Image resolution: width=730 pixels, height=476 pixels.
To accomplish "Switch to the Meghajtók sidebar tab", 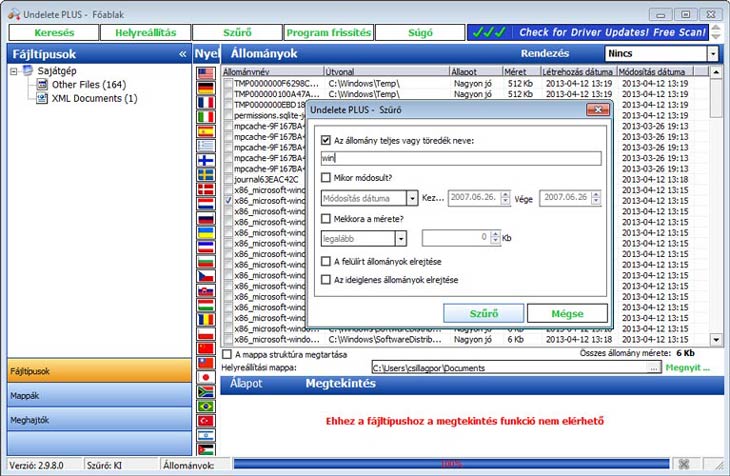I will click(99, 420).
